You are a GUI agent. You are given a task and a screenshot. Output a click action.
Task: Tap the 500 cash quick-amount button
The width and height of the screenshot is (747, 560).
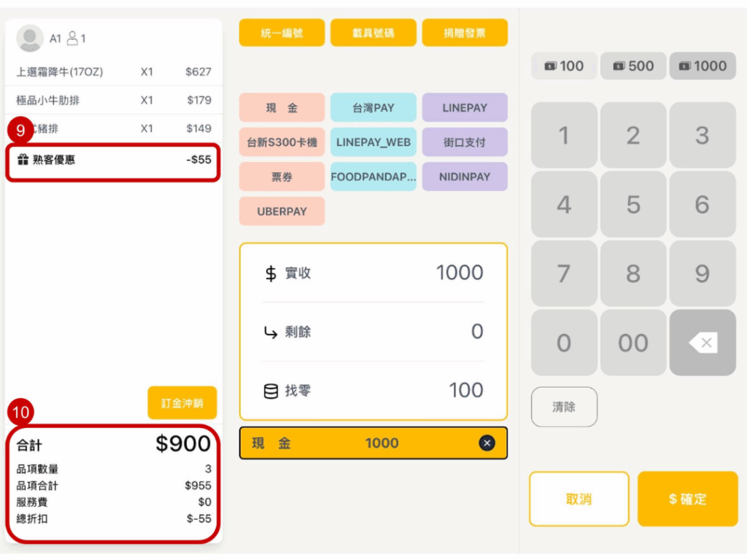(x=633, y=66)
